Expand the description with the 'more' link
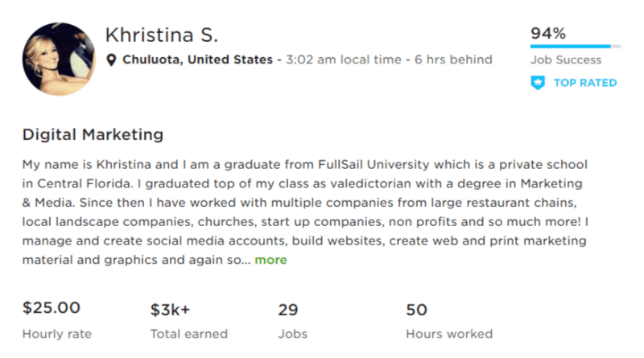Image resolution: width=644 pixels, height=358 pixels. 270,260
